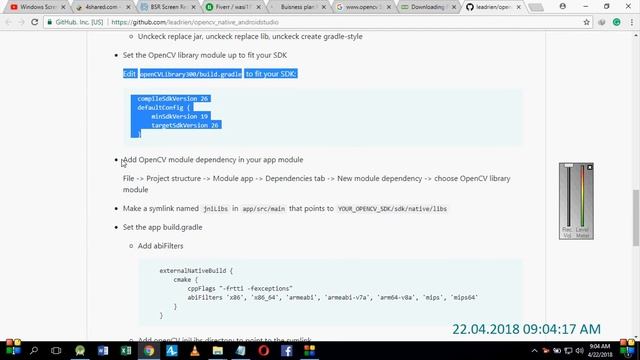Image resolution: width=640 pixels, height=360 pixels.
Task: Switch to the www.opencv Google tab
Action: (363, 7)
